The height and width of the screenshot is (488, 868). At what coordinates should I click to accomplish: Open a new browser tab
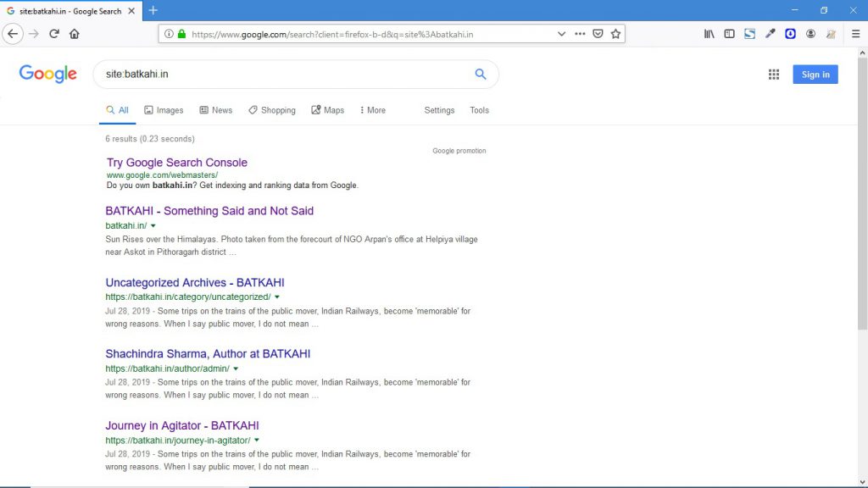click(x=153, y=10)
